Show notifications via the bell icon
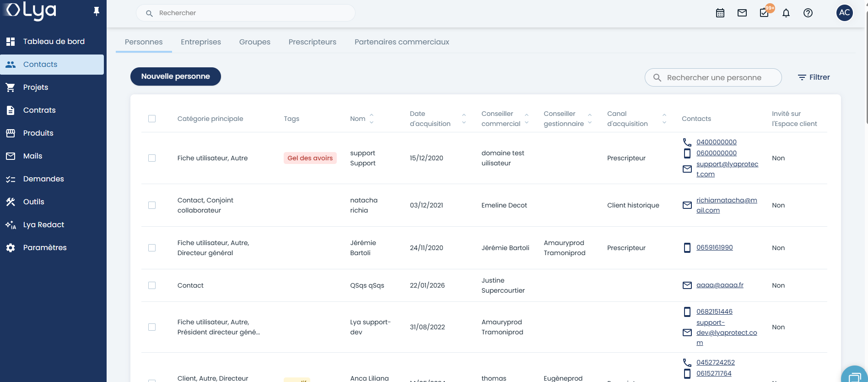This screenshot has width=868, height=382. [x=786, y=13]
